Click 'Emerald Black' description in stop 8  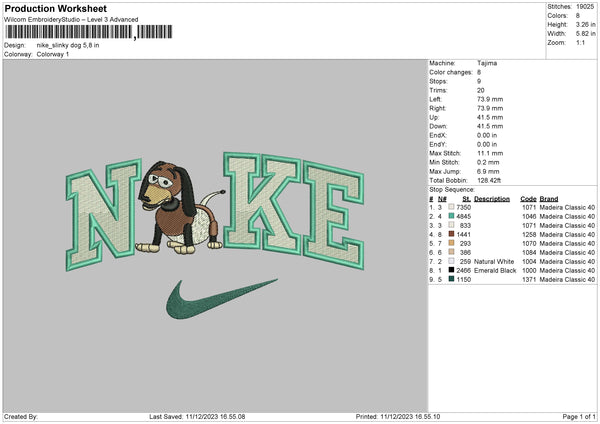point(495,271)
